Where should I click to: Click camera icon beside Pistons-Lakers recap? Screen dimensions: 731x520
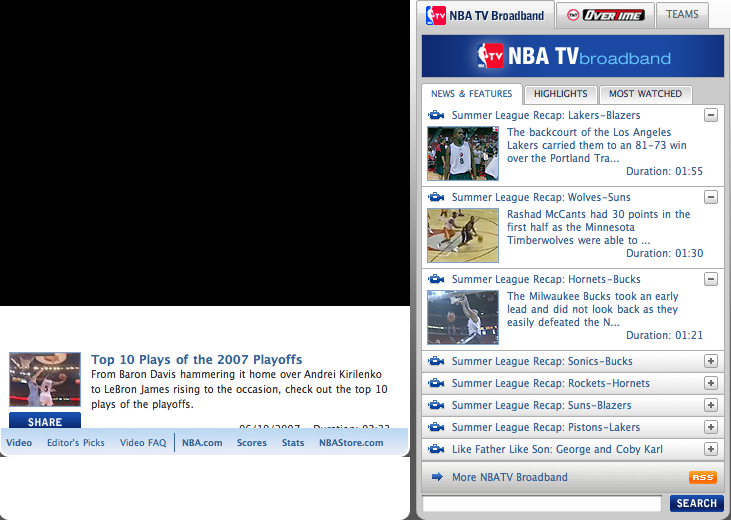(x=436, y=427)
